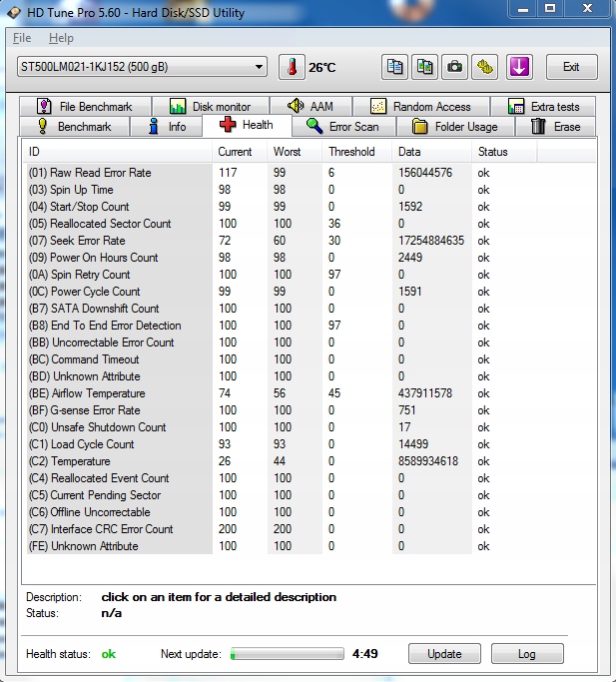Screen dimensions: 616x682
Task: Click the green Health status ok text
Action: (108, 654)
